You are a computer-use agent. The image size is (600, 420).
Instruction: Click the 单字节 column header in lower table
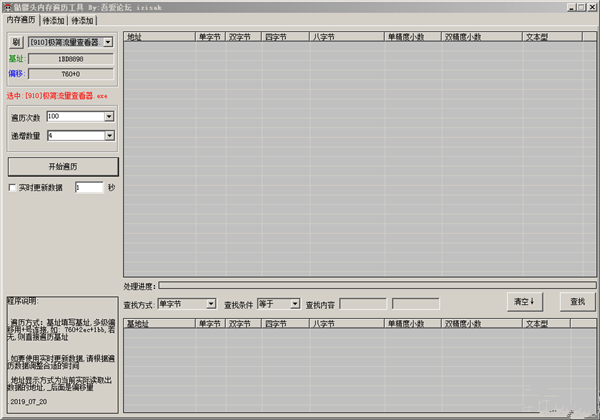tap(210, 324)
